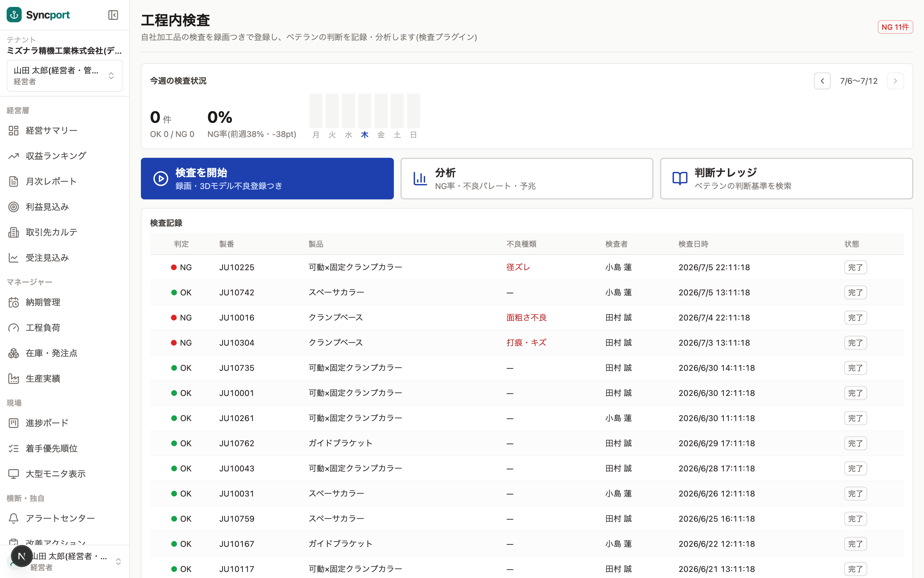Click lot number JU10735
The width and height of the screenshot is (924, 578).
pyautogui.click(x=237, y=368)
